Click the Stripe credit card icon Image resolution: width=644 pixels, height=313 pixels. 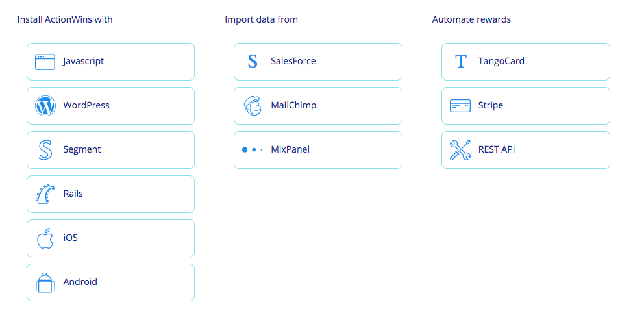(460, 106)
